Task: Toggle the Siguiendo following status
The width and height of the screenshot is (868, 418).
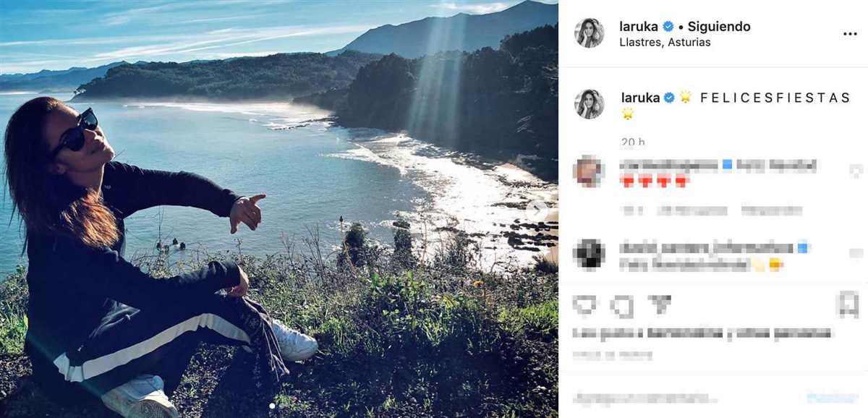Action: (719, 27)
